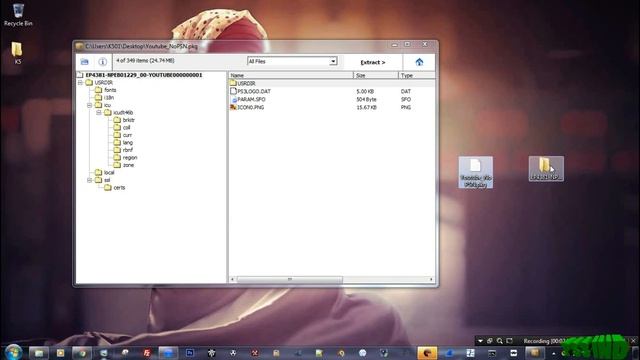The width and height of the screenshot is (640, 360).
Task: Click the recorder zoom magnifier icon
Action: [x=499, y=340]
